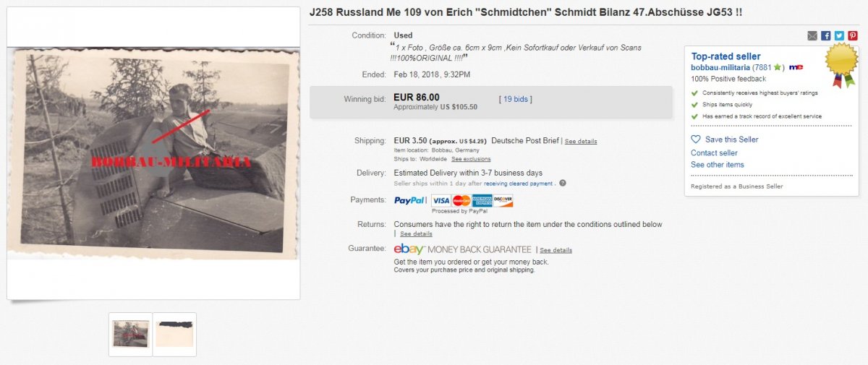Share listing via email envelope icon

pos(812,35)
